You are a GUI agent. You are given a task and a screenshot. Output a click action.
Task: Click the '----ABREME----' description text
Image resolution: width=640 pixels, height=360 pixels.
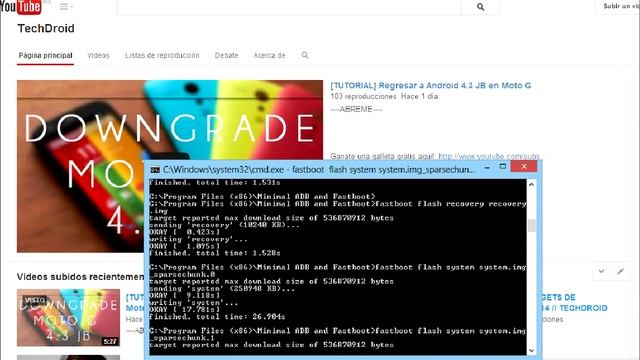(356, 109)
